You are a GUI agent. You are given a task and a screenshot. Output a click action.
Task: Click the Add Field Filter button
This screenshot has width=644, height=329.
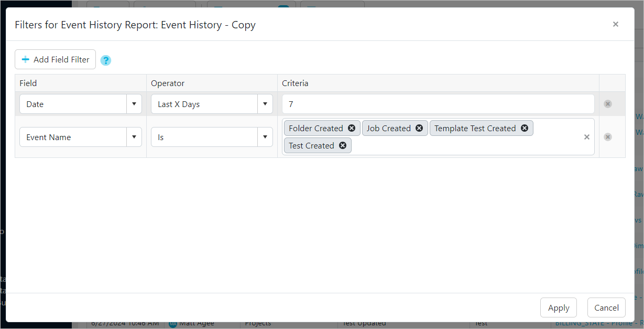click(56, 59)
